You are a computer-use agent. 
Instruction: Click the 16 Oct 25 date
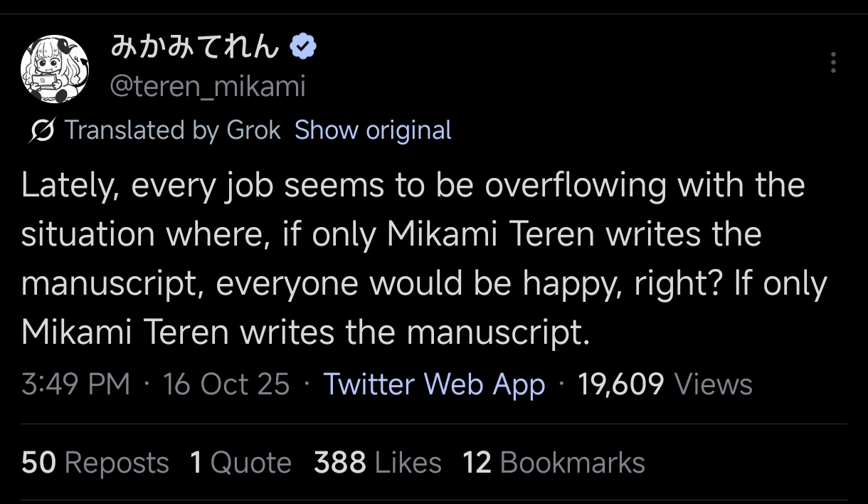pos(226,384)
